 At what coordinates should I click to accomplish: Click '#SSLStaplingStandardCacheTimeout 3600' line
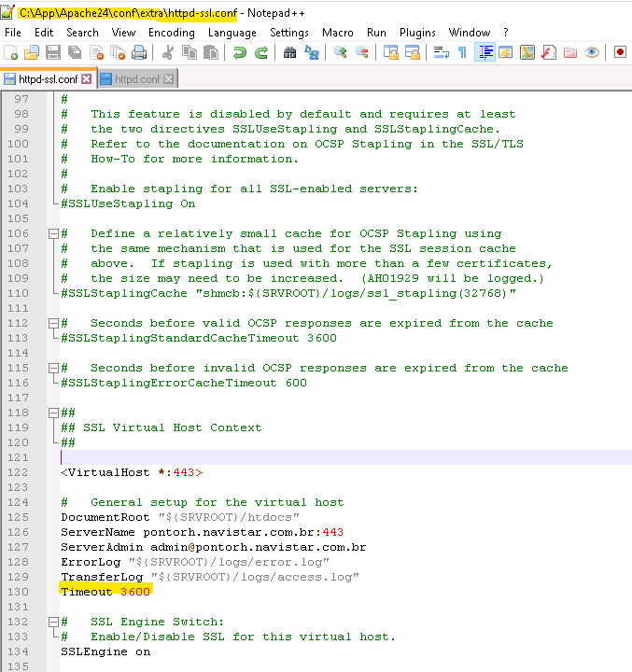[x=199, y=338]
